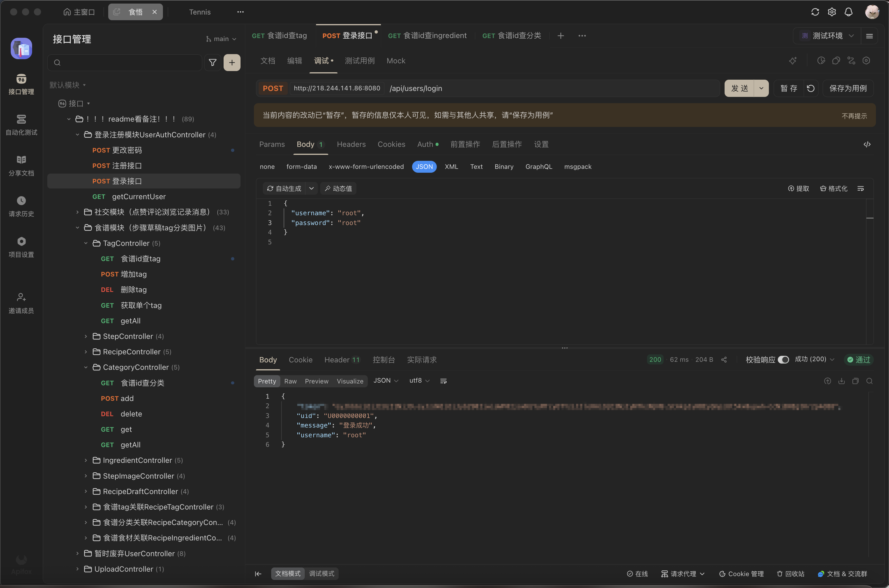Expand the StepController folder
The image size is (889, 588).
coord(86,337)
